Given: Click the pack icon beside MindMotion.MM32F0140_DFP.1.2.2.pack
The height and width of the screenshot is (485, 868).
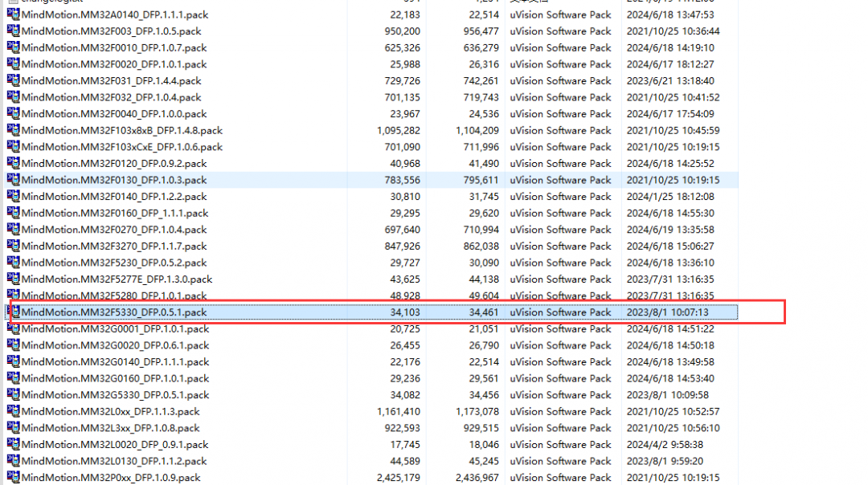Looking at the screenshot, I should pyautogui.click(x=14, y=196).
